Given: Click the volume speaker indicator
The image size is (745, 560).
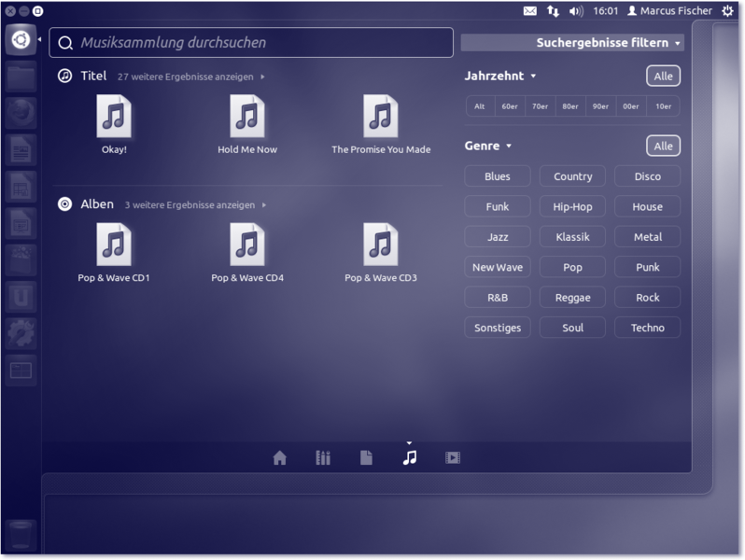Looking at the screenshot, I should pyautogui.click(x=576, y=11).
